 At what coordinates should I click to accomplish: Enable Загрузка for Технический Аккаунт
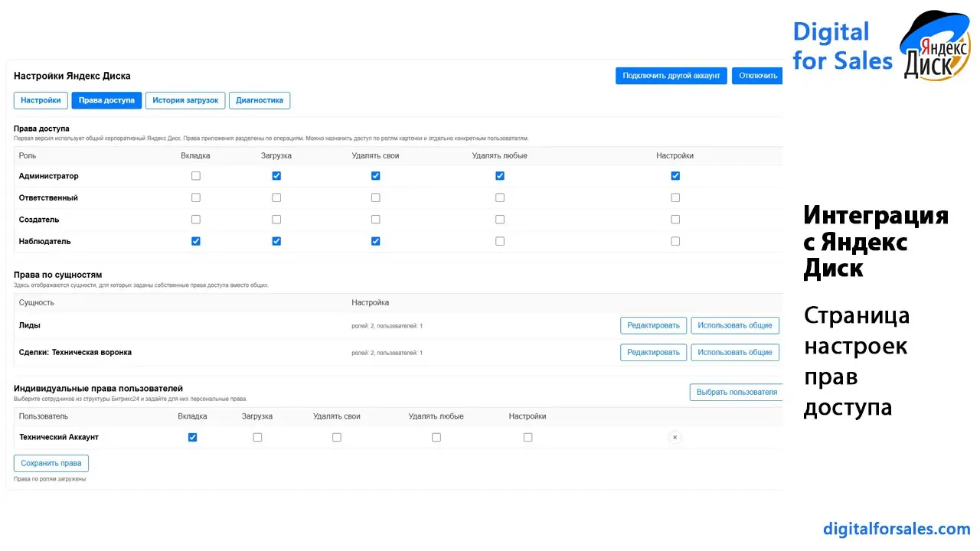pos(257,438)
